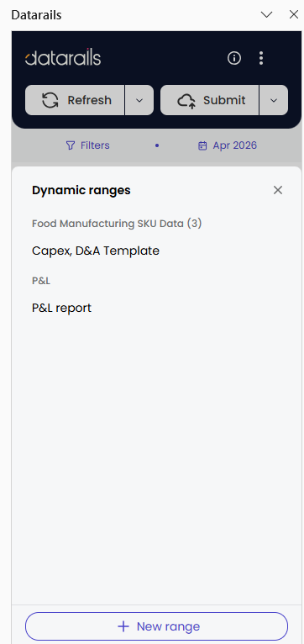Collapse the Datarails pane with chevron

pos(267,15)
